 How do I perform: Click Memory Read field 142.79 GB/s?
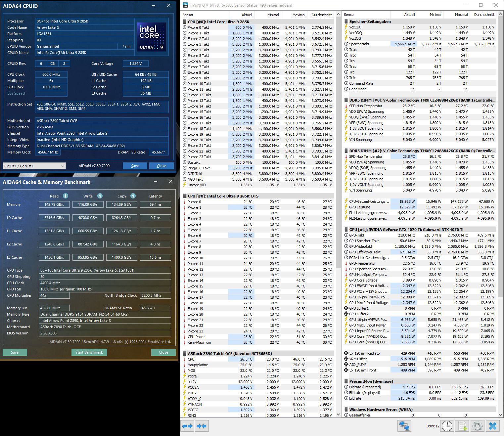54,204
